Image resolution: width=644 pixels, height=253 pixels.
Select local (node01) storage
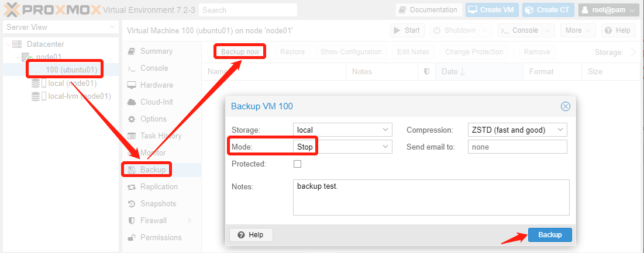[73, 83]
